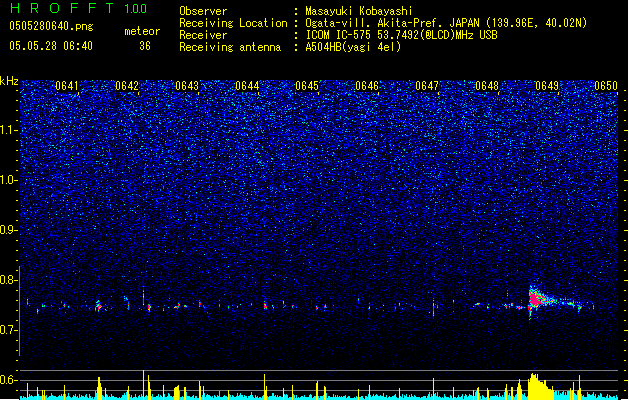
Task: Click receiver text ICOM IC-575 53.7492 MHz USB
Action: (x=401, y=35)
